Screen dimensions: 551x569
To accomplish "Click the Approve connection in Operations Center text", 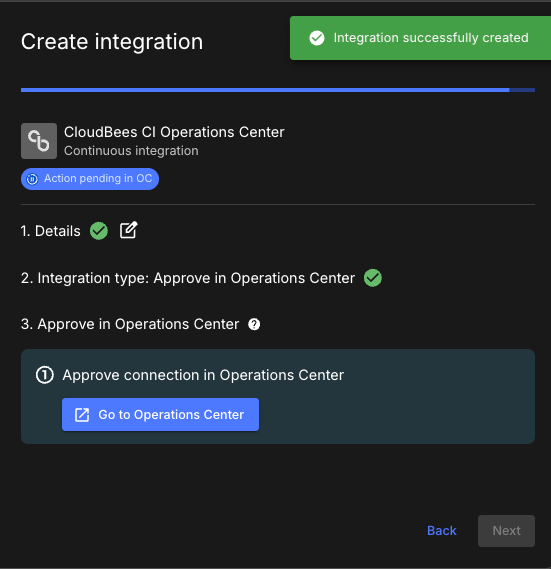I will [203, 375].
